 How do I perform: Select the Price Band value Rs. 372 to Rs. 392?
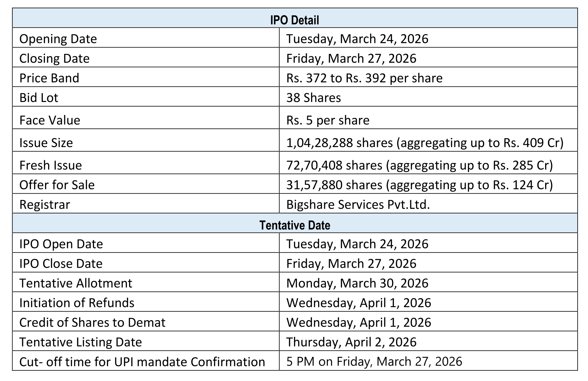tap(364, 78)
